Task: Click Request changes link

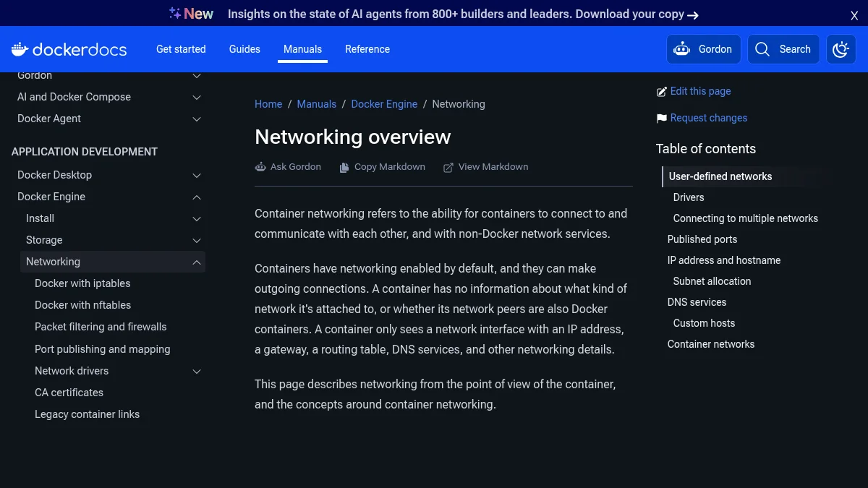Action: (x=709, y=118)
